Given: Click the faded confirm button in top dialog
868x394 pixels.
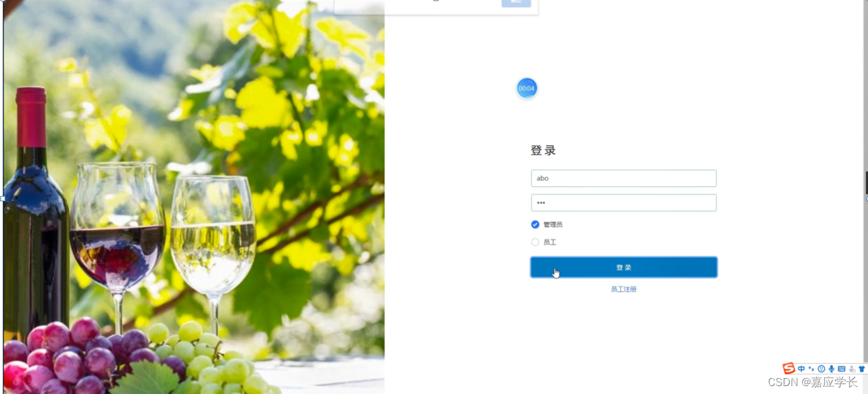Looking at the screenshot, I should 516,3.
